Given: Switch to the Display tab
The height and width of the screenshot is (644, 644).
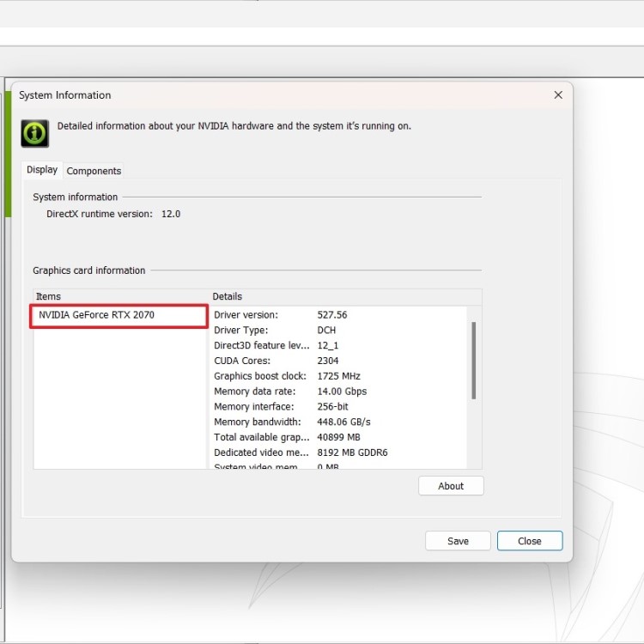Looking at the screenshot, I should pyautogui.click(x=42, y=170).
